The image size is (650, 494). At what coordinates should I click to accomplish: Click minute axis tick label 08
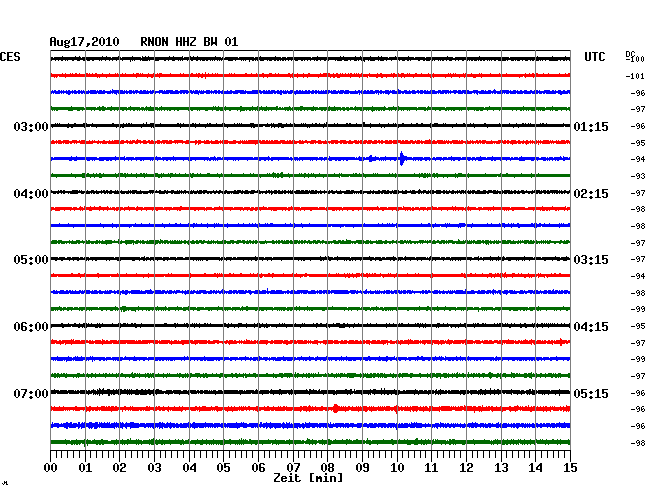point(327,468)
